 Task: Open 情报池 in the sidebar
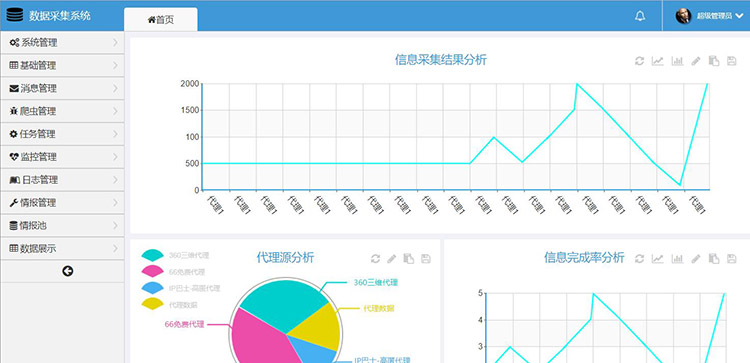point(62,225)
